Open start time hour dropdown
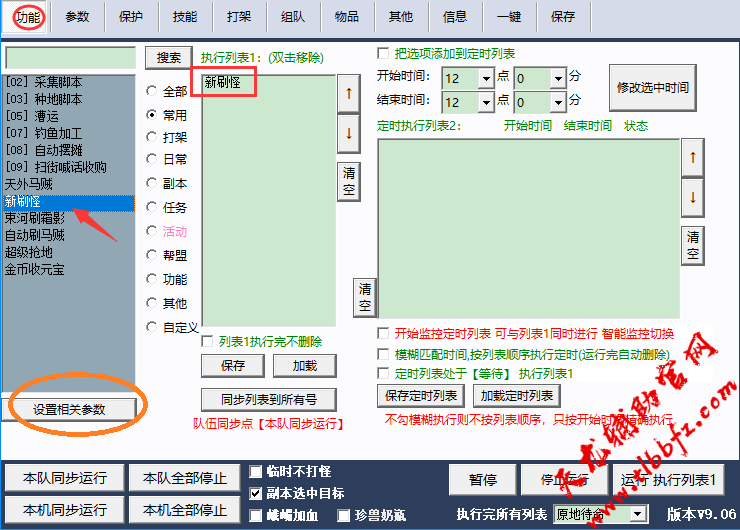 click(x=486, y=78)
